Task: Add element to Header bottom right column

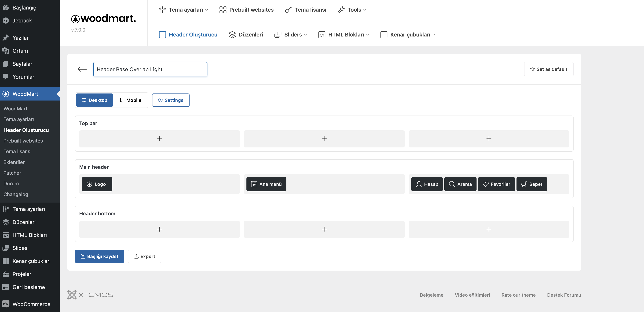Action: (x=489, y=229)
